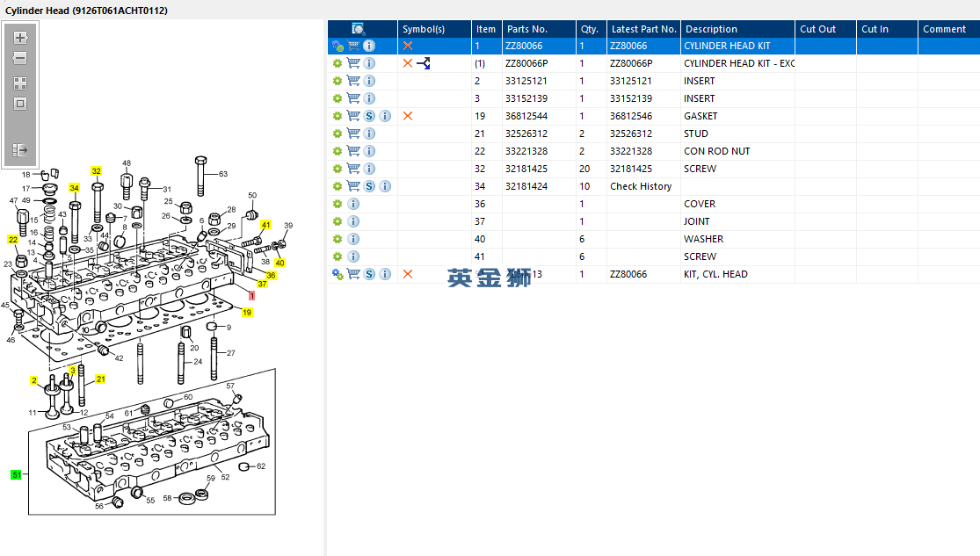
Task: Click Check History for part 32181424
Action: [x=641, y=186]
